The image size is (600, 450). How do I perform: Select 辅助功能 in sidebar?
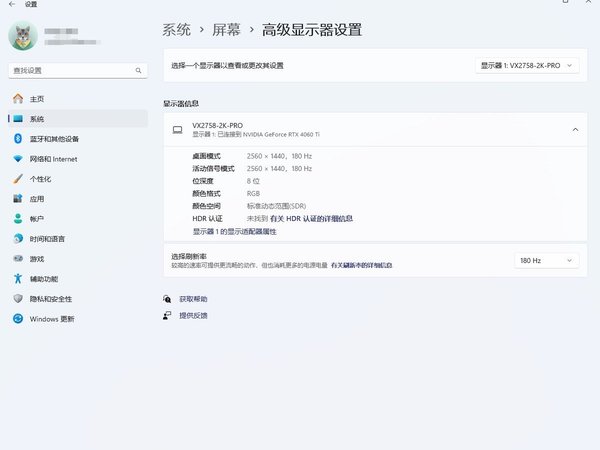(x=78, y=279)
